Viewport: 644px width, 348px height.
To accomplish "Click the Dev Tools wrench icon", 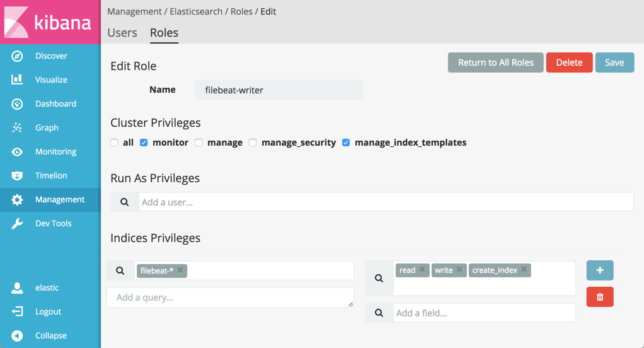I will [x=17, y=224].
